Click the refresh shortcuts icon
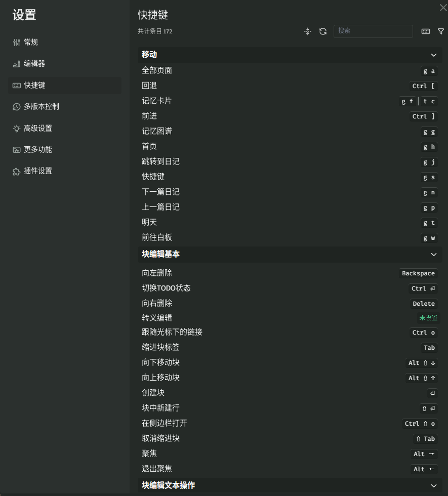 click(323, 31)
